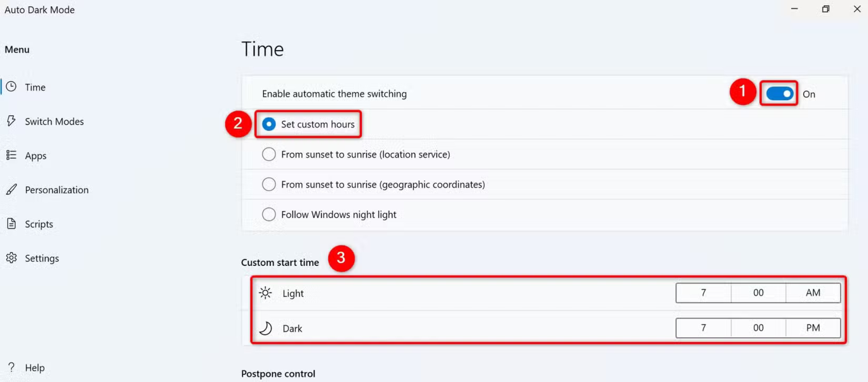The width and height of the screenshot is (868, 382).
Task: Click the Help question mark icon
Action: click(11, 367)
